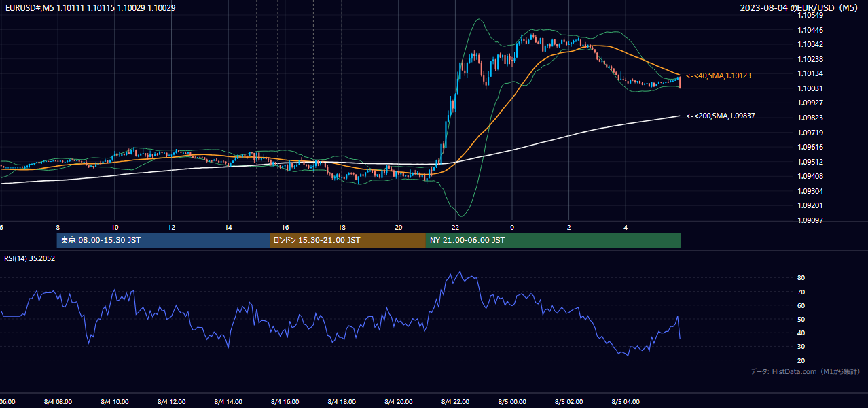
Task: Click RSI scale value 20
Action: (801, 360)
